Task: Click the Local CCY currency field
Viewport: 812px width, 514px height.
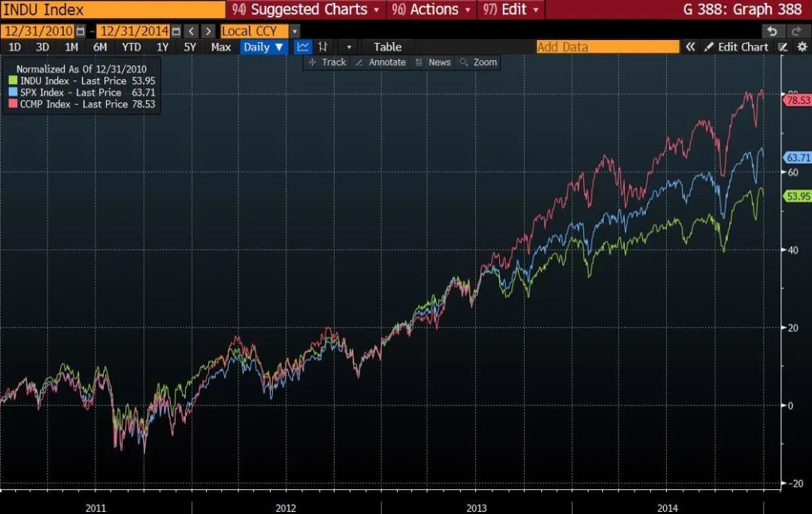Action: [254, 31]
